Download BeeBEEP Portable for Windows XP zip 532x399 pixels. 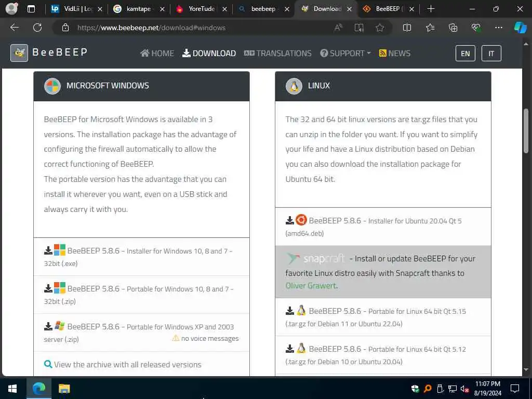[x=141, y=332]
